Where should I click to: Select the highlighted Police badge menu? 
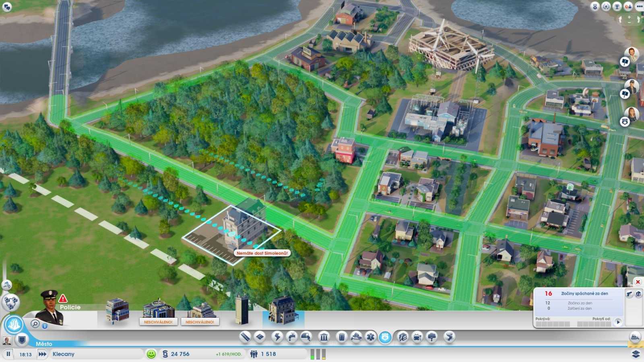coord(385,337)
